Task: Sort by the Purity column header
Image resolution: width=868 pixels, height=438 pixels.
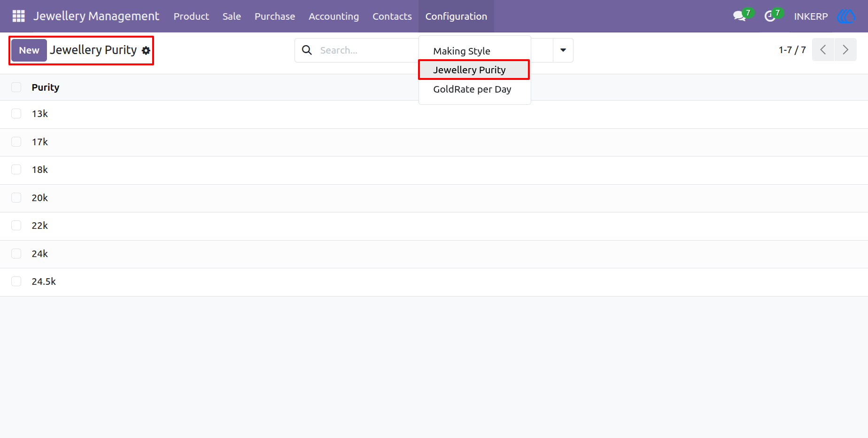Action: point(46,87)
